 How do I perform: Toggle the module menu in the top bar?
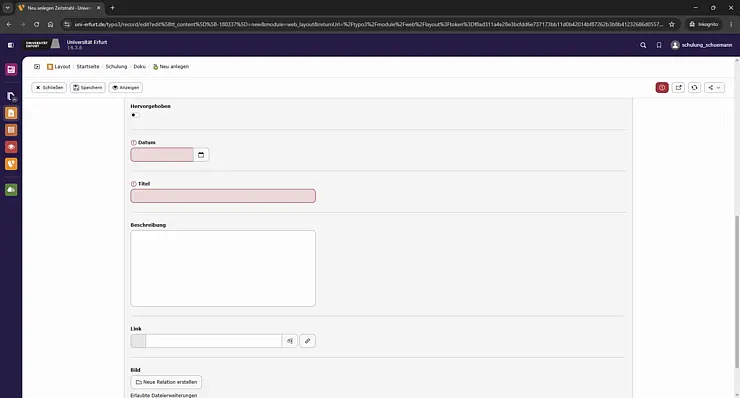click(10, 45)
